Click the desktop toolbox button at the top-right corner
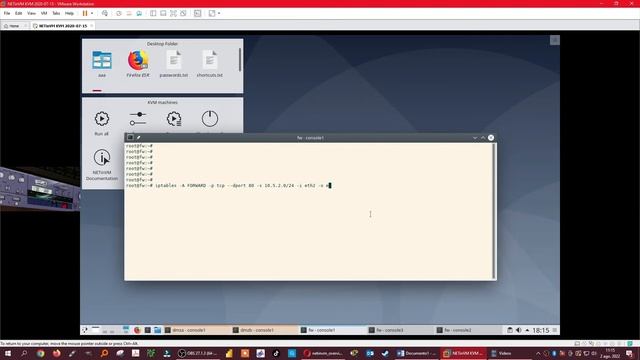 pos(555,40)
